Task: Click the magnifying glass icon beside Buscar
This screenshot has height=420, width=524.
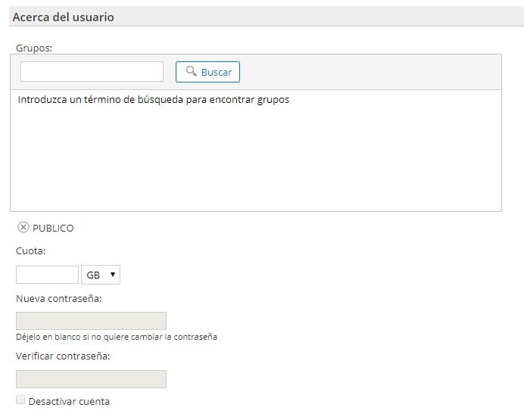Action: click(x=192, y=72)
